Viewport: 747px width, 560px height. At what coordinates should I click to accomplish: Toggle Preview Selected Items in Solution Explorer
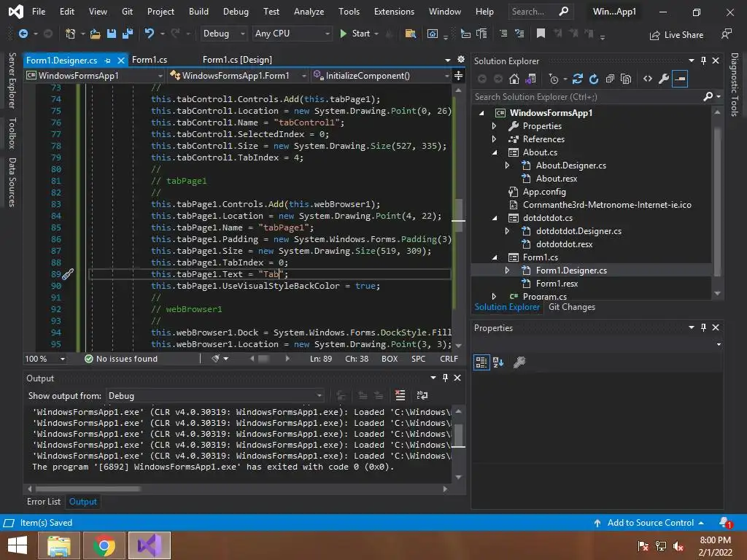click(x=680, y=79)
